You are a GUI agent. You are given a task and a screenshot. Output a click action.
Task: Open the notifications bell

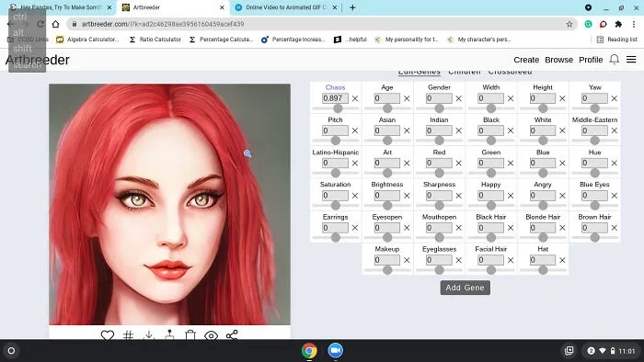614,60
